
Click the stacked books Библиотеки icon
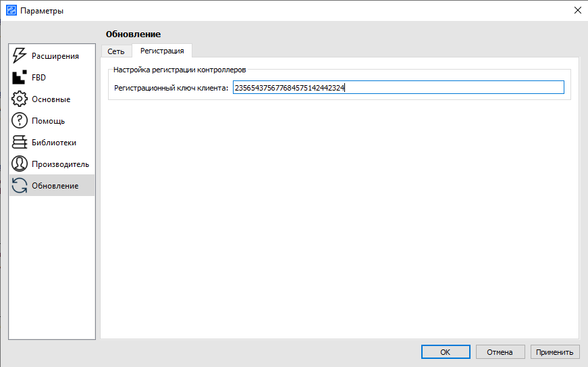tap(20, 143)
